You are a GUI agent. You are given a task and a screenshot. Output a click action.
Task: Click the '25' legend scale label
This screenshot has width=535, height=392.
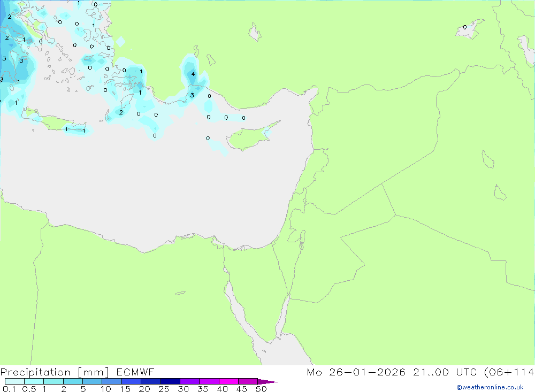coord(164,389)
